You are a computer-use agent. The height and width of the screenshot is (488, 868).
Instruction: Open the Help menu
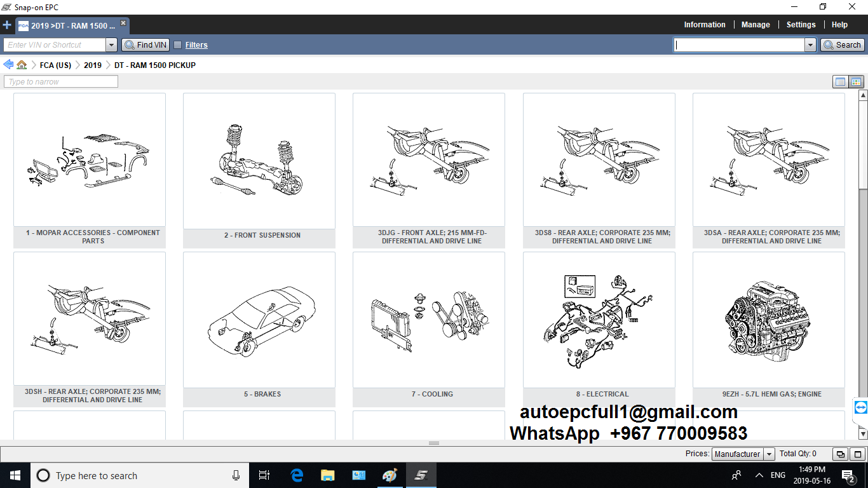pos(839,25)
